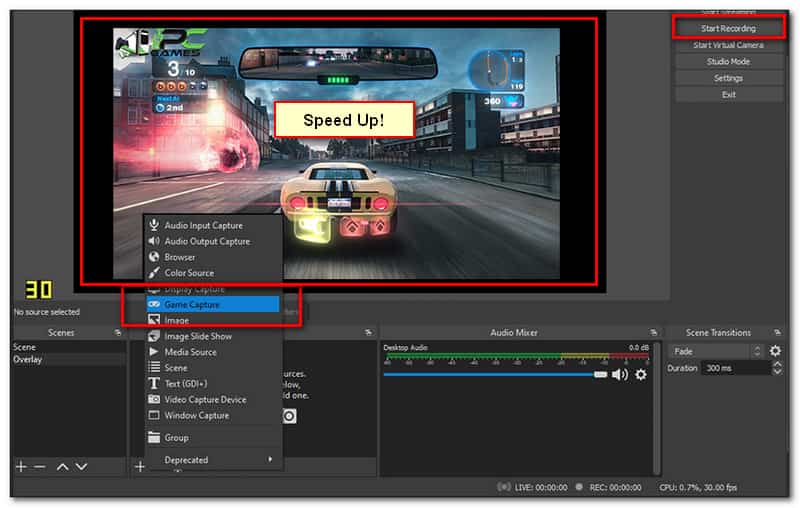Increase the transition duration with the up arrow

point(777,364)
